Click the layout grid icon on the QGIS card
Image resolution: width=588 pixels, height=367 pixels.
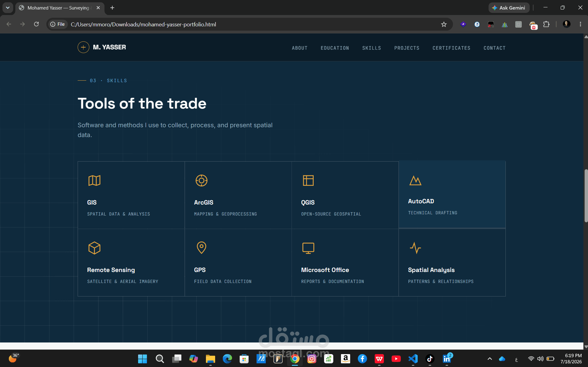click(308, 181)
